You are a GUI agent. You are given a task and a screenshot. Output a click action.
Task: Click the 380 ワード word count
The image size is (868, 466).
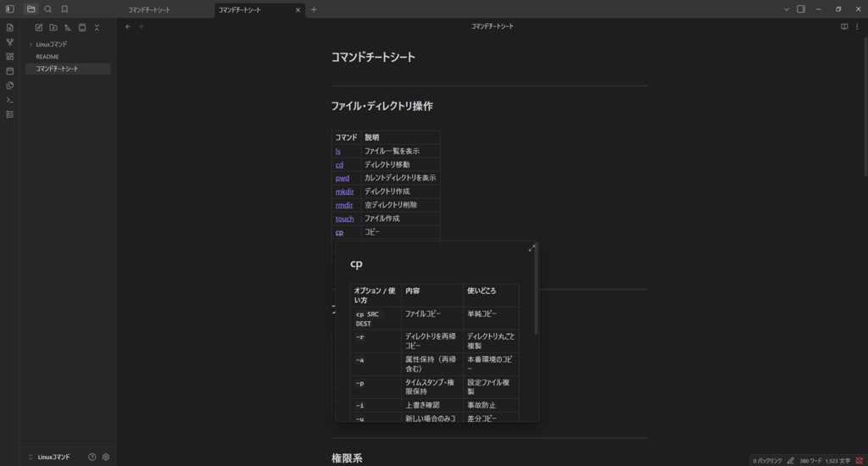[810, 460]
